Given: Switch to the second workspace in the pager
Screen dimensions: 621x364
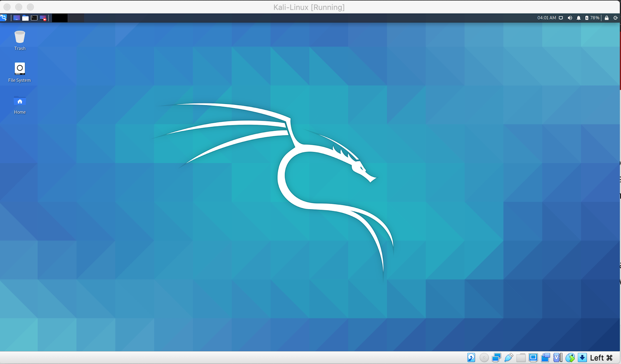Looking at the screenshot, I should click(x=76, y=18).
